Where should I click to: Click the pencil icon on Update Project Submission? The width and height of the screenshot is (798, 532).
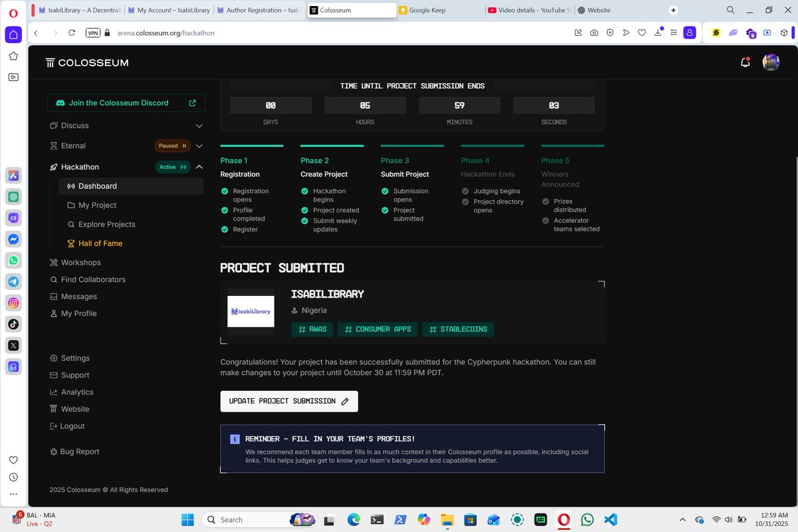[344, 402]
